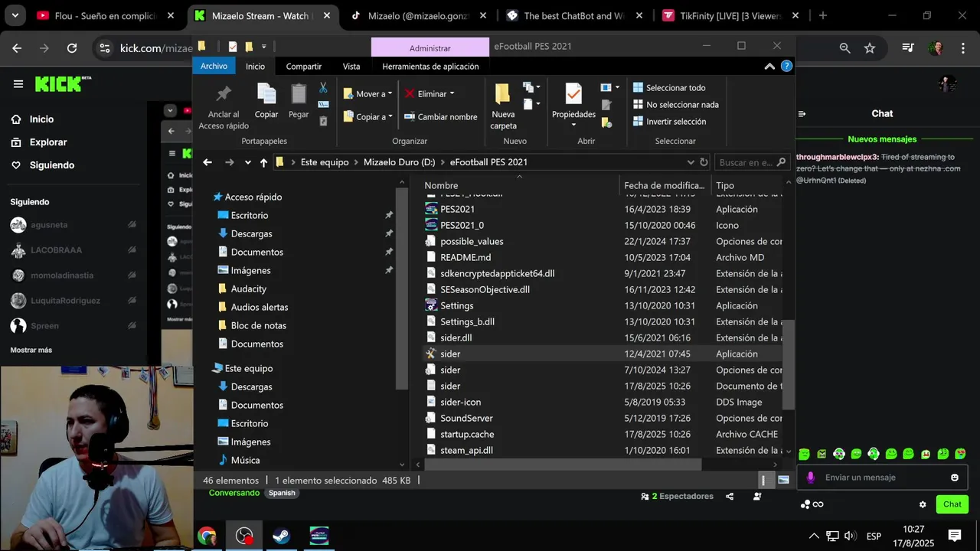Select Bloc de notas folder
The height and width of the screenshot is (551, 980).
(258, 325)
